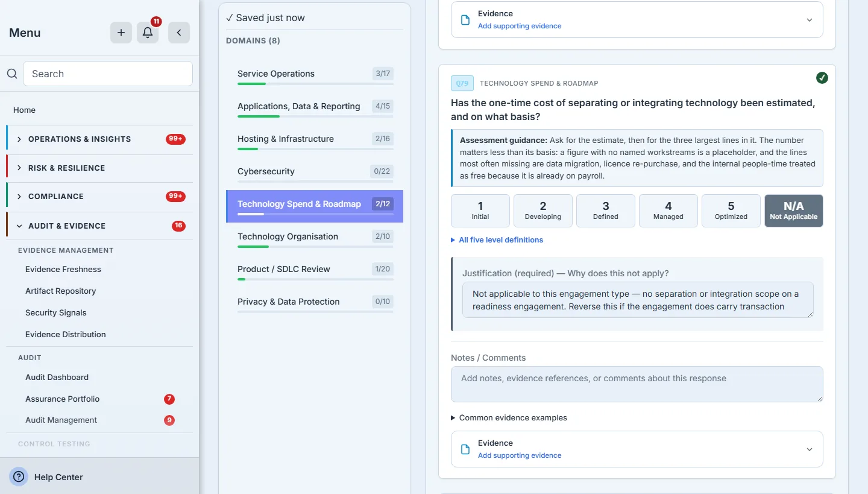Select maturity level 3 Defined

(x=606, y=211)
